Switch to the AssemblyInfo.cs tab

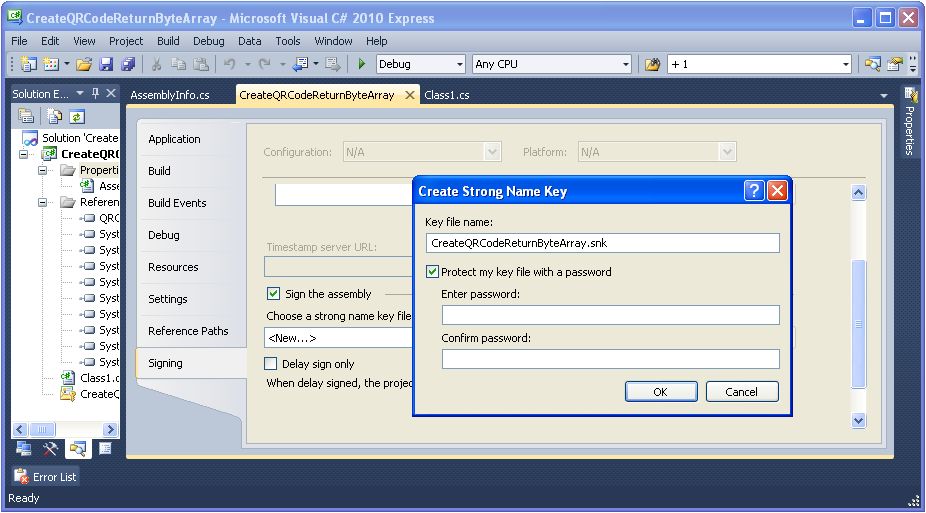click(170, 95)
